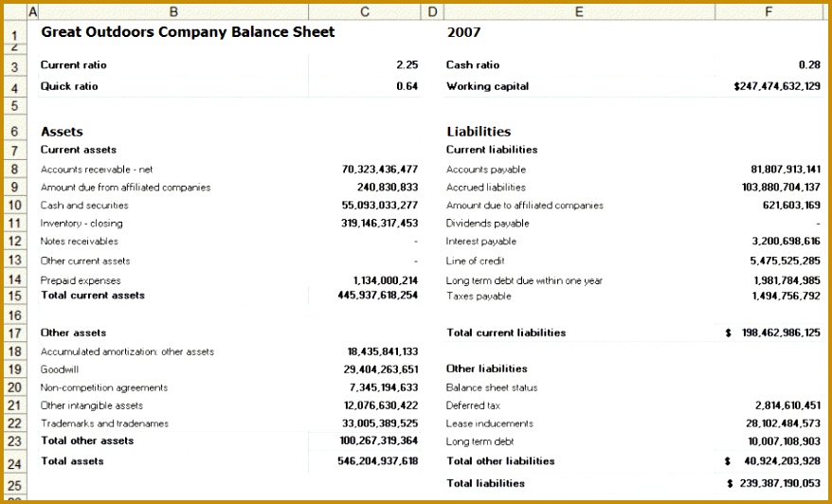The width and height of the screenshot is (832, 504).
Task: Click inventory value 319,146,317,453
Action: [379, 224]
